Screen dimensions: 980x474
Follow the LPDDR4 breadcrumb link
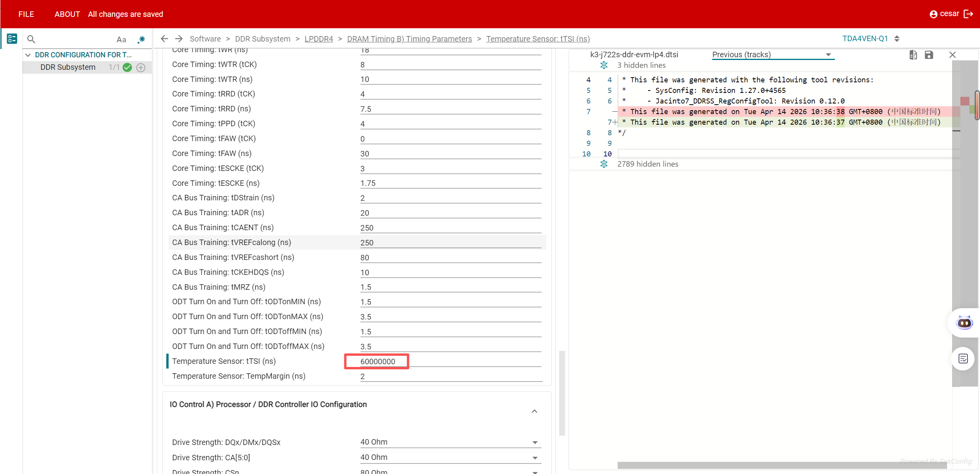[x=318, y=39]
